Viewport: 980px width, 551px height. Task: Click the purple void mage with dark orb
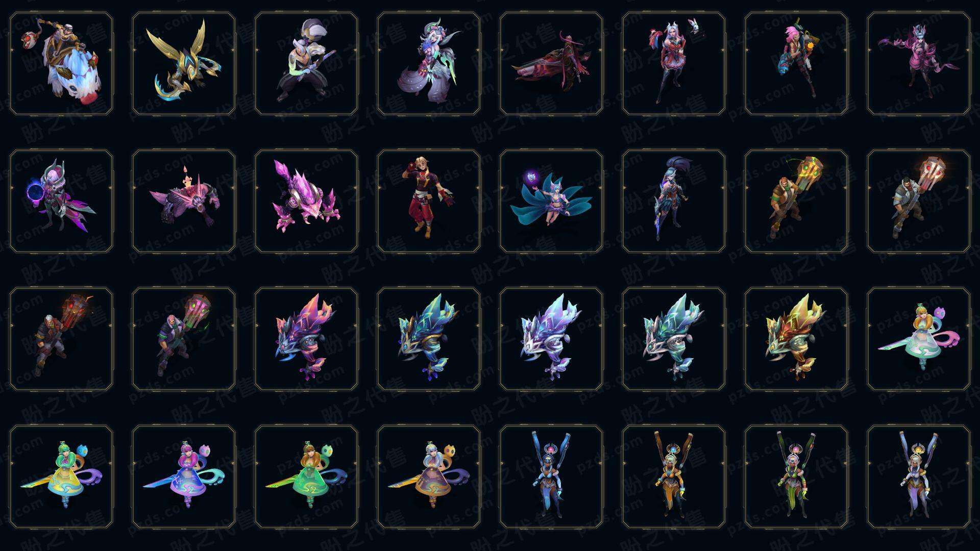click(61, 201)
